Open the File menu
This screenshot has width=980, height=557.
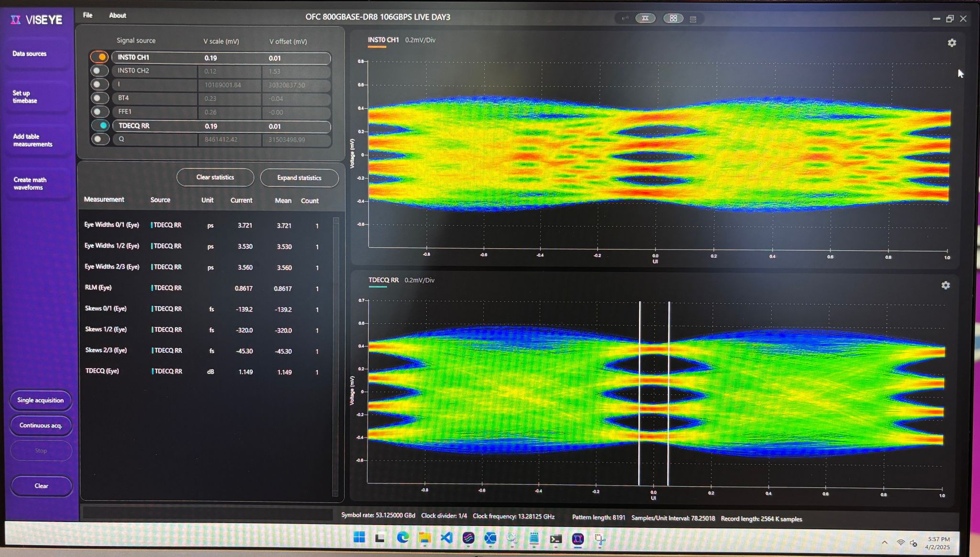coord(88,15)
